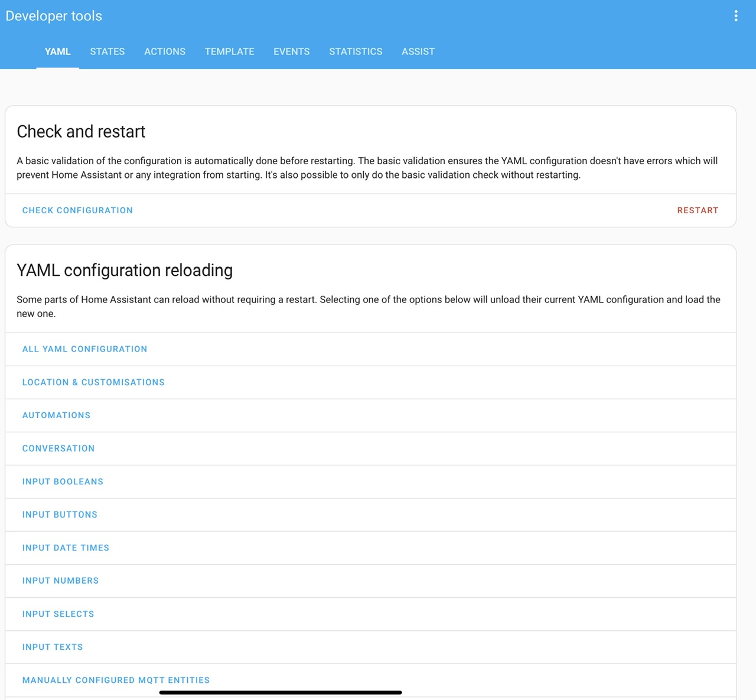This screenshot has height=700, width=756.
Task: Select the Template tab
Action: click(229, 51)
